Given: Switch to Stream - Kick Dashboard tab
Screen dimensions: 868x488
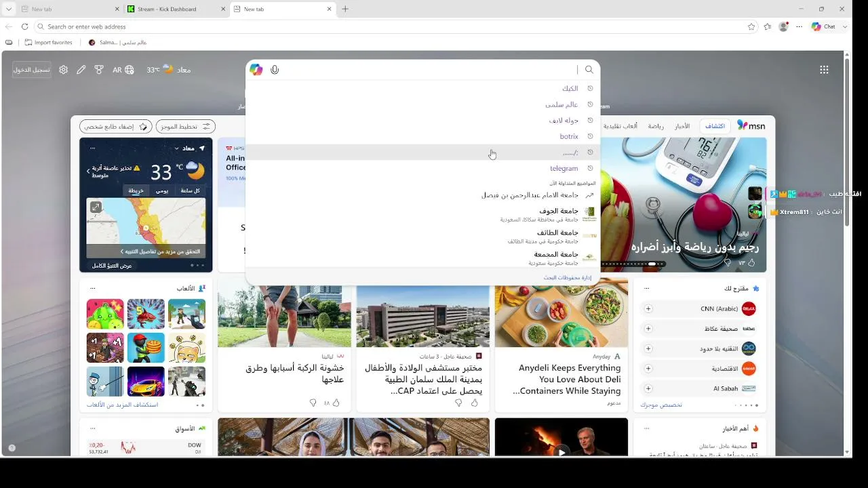Looking at the screenshot, I should click(x=176, y=9).
